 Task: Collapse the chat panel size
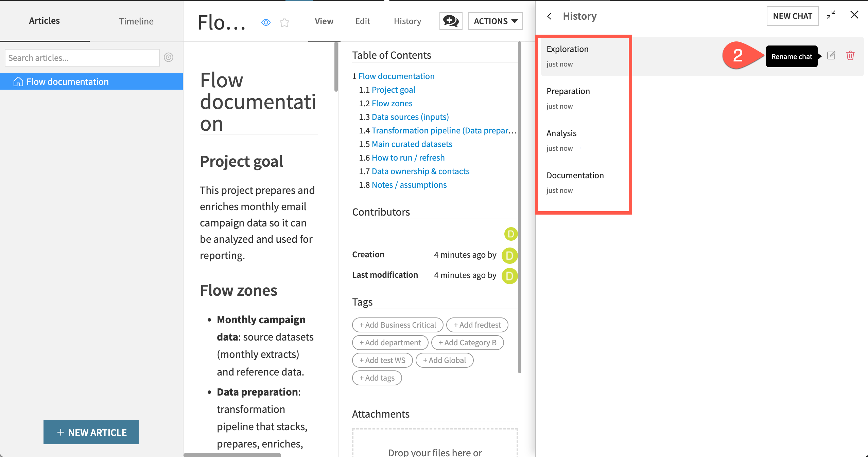click(831, 15)
